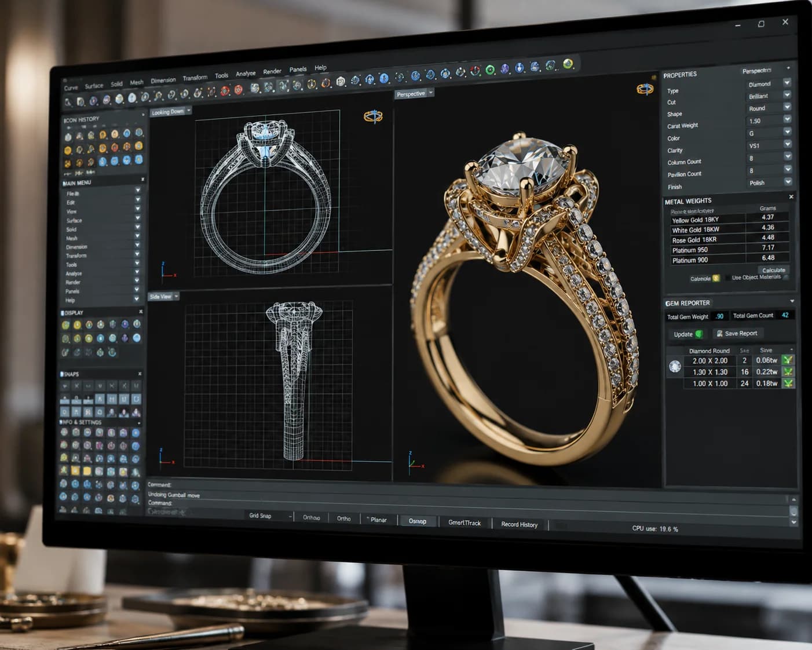Click the green-yellow sphere icon ending the top toolbar
This screenshot has width=812, height=650.
pyautogui.click(x=568, y=64)
